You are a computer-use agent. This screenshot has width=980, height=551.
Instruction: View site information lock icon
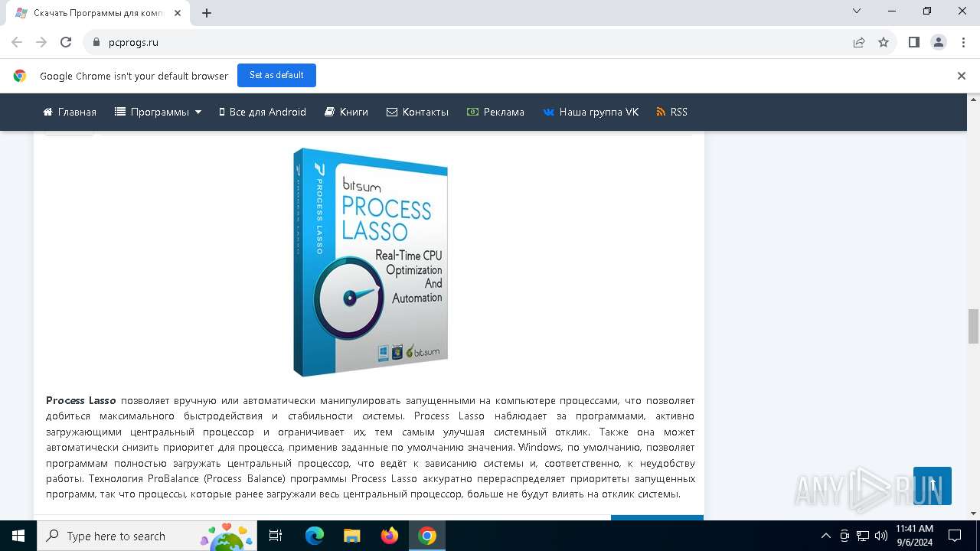[x=96, y=42]
